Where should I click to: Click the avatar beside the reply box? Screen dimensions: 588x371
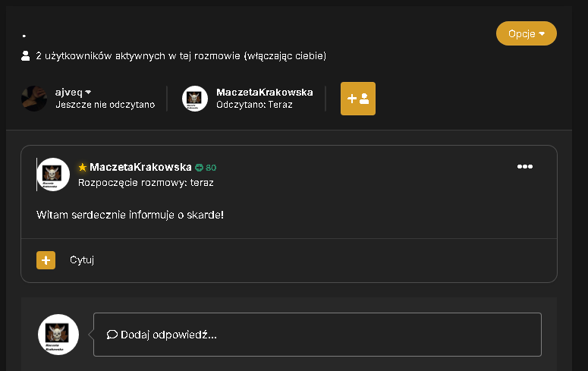click(x=58, y=335)
